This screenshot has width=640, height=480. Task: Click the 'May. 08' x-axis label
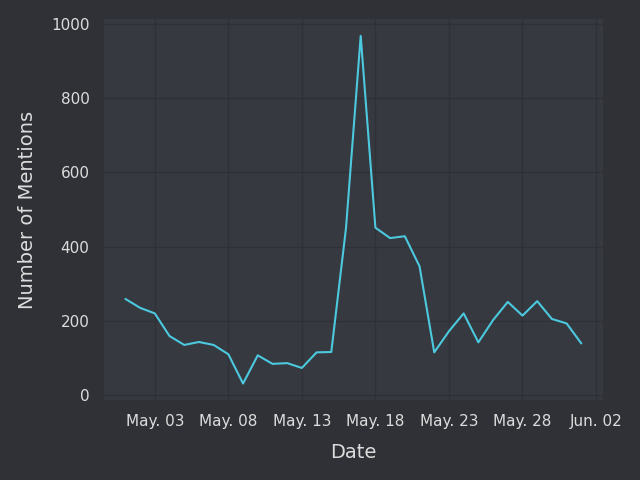[228, 420]
